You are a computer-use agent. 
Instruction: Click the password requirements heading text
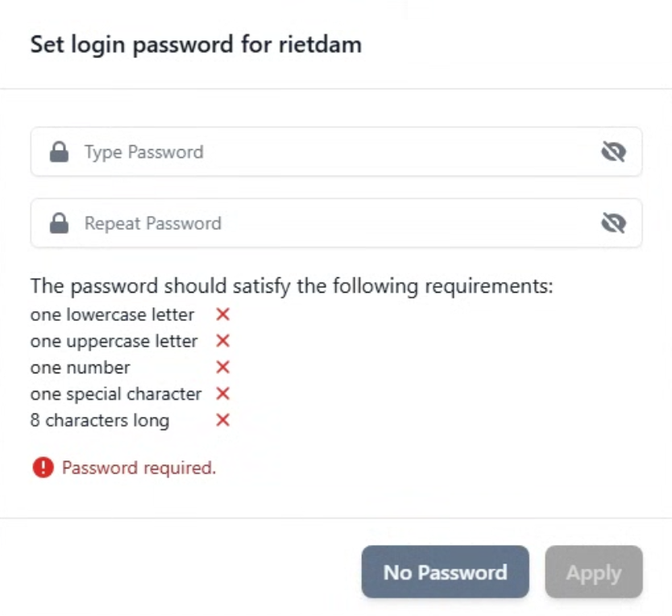coord(292,286)
